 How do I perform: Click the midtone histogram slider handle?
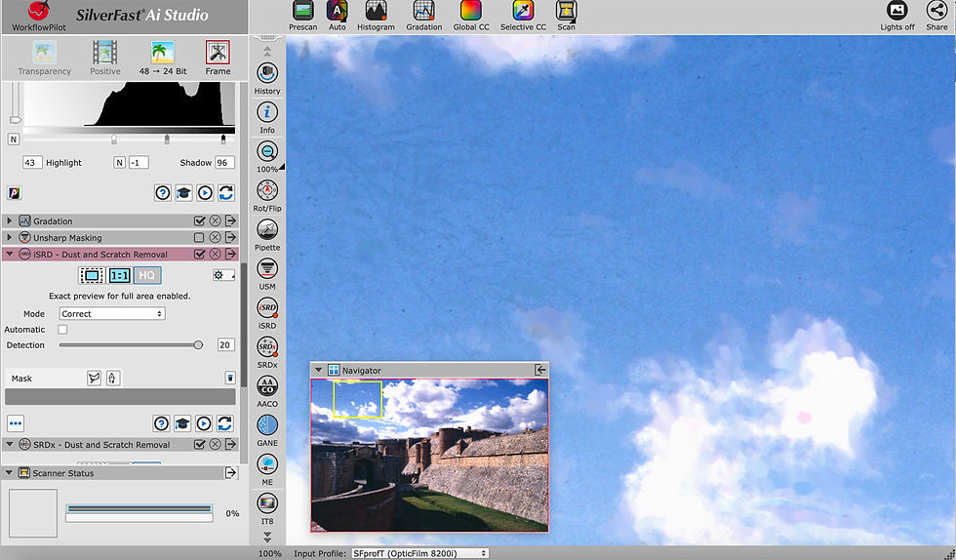[167, 140]
